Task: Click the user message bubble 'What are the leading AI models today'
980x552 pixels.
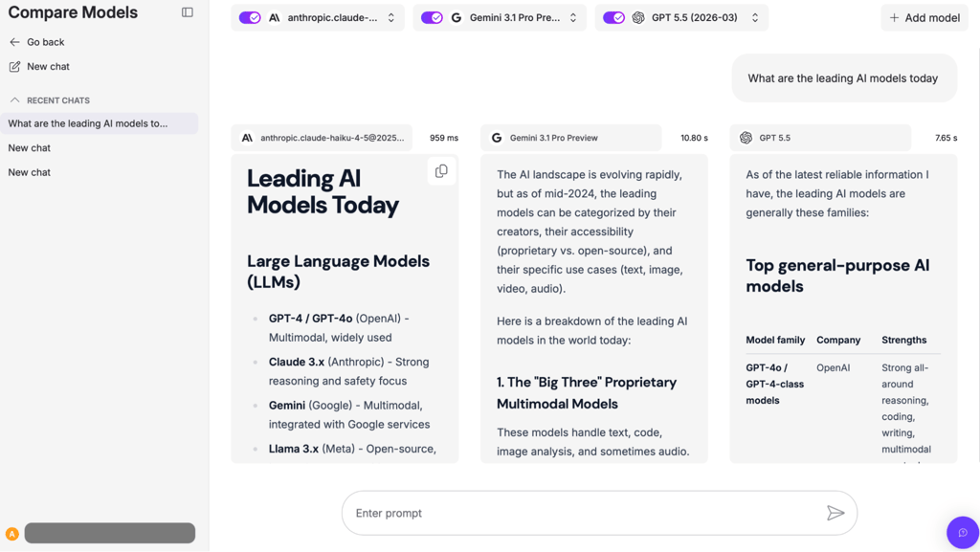Action: (x=844, y=78)
